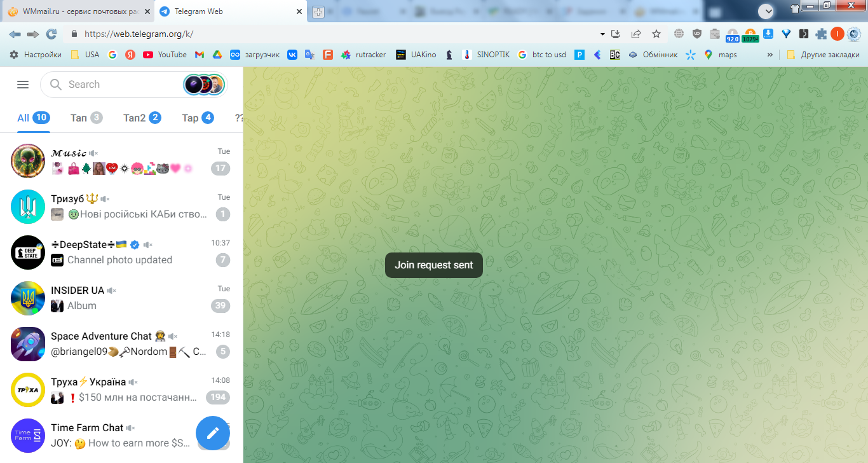868x463 pixels.
Task: Switch to the All chats folder tab
Action: pyautogui.click(x=34, y=118)
